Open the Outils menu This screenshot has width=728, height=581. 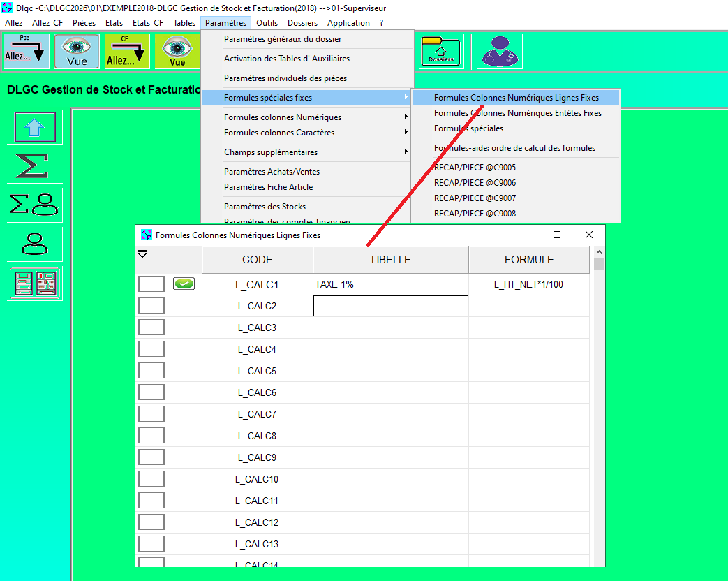(x=267, y=23)
